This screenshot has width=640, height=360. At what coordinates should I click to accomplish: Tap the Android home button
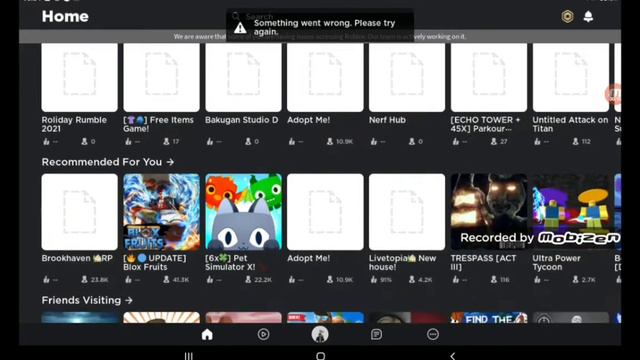point(320,356)
